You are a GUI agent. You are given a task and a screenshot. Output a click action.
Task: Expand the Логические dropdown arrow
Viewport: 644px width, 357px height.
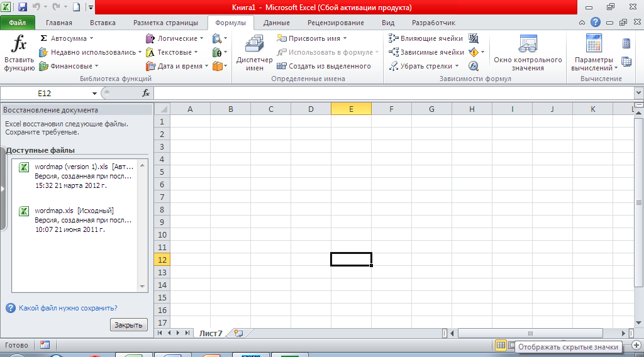(x=202, y=38)
